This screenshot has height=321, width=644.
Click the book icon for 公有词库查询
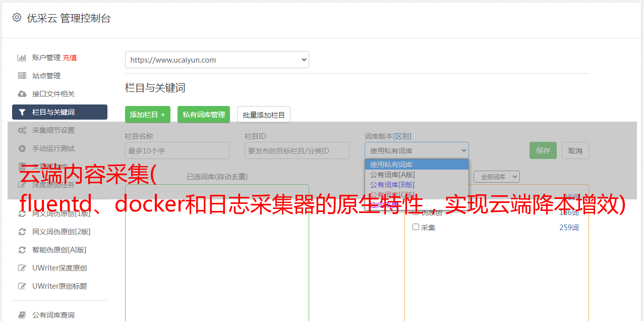22,315
